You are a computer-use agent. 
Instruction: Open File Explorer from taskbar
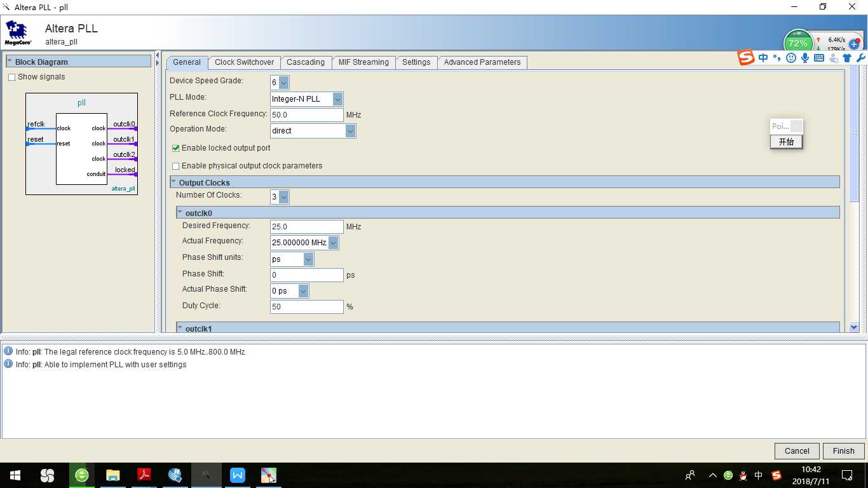tap(112, 475)
